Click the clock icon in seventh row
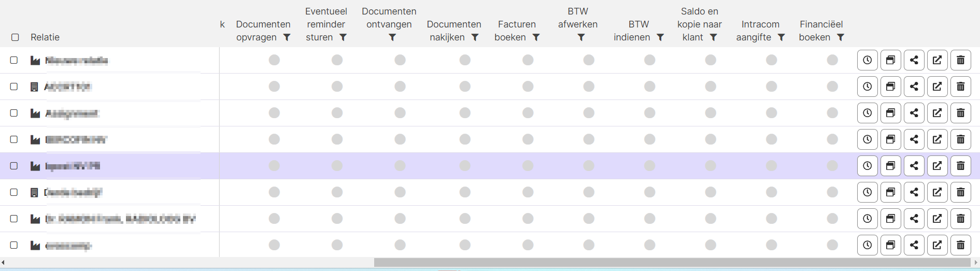Screen dimensions: 980x271 (867, 219)
